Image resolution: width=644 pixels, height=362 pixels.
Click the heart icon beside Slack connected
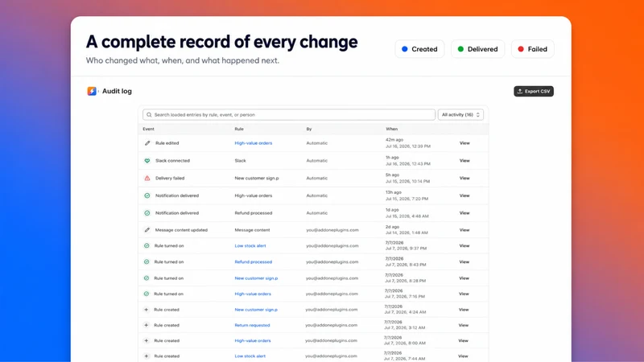[147, 161]
